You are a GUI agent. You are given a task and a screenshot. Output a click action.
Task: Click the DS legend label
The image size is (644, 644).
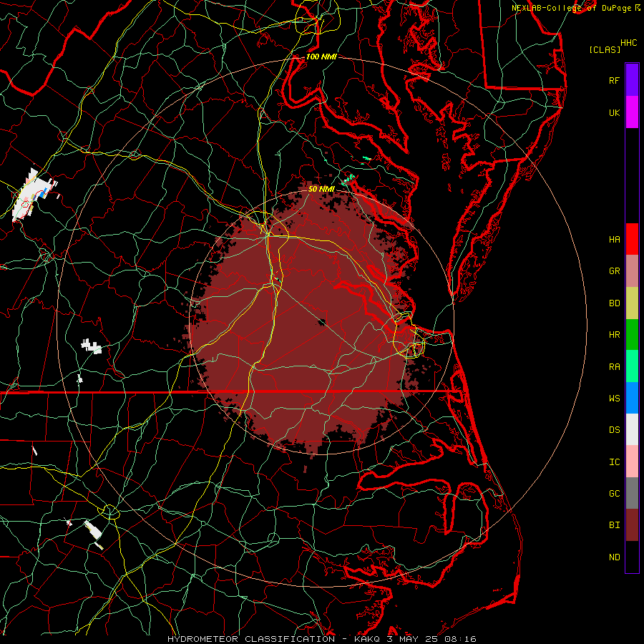pos(614,430)
